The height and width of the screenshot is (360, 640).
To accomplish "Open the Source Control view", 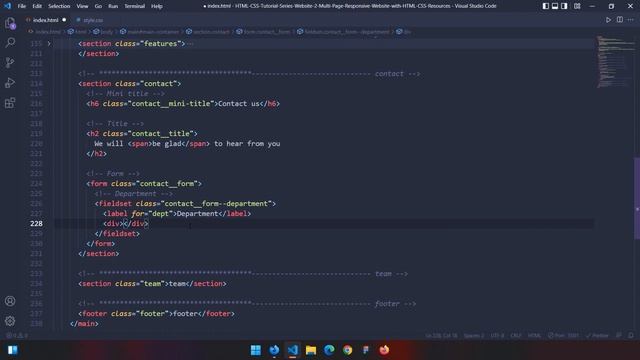I will (10, 62).
